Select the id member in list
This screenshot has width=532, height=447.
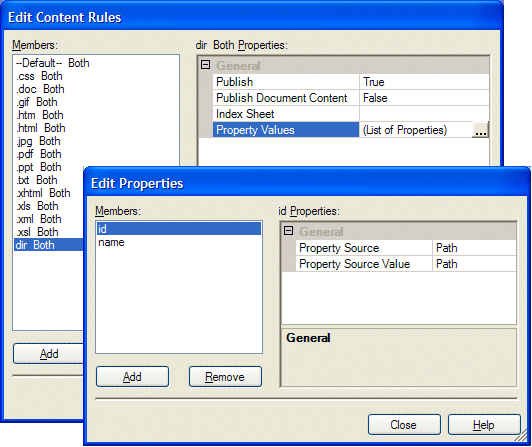(x=179, y=229)
